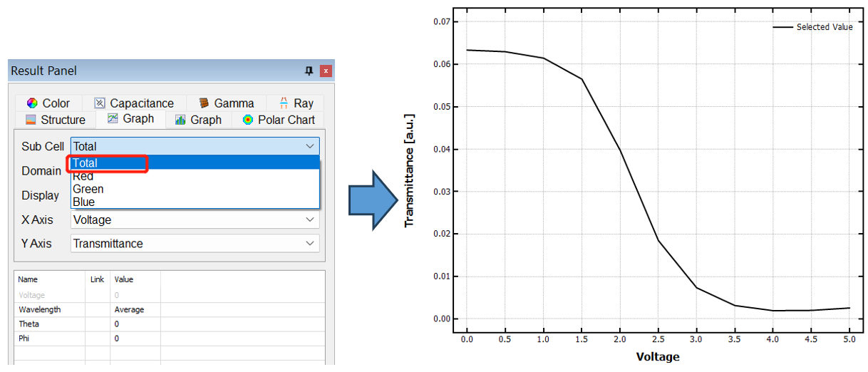Collapse the Sub Cell dropdown
Viewport: 868px width, 372px height.
pos(309,146)
